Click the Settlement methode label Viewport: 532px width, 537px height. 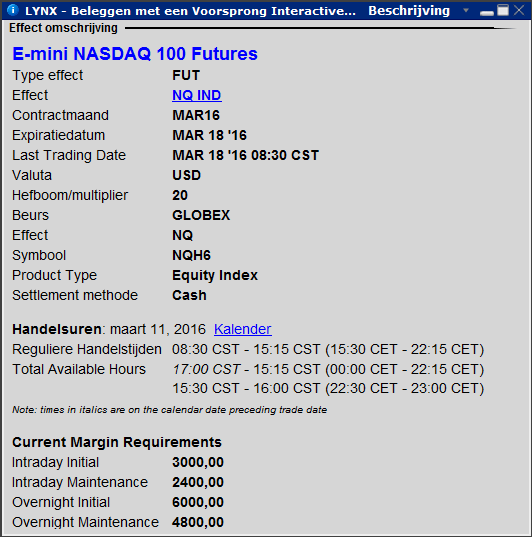pyautogui.click(x=75, y=295)
